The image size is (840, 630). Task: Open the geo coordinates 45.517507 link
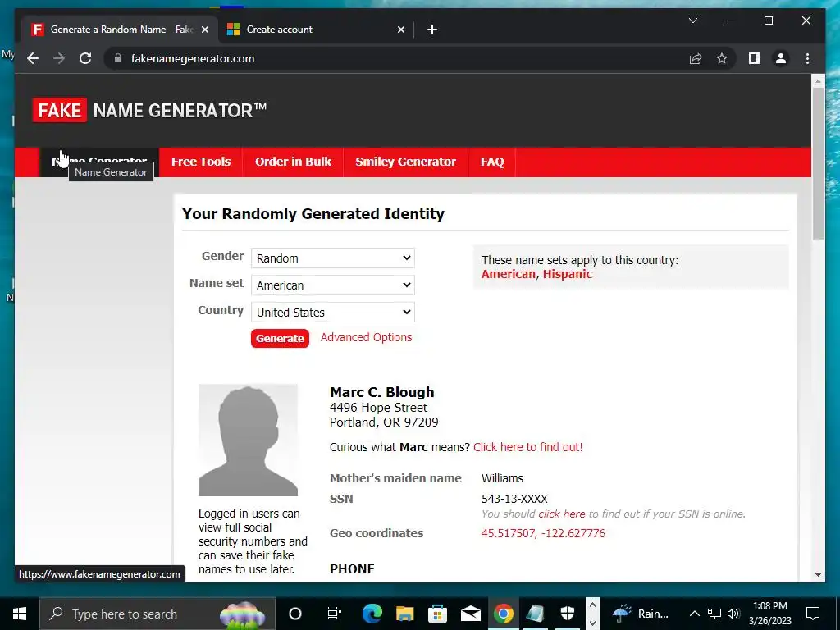coord(543,533)
